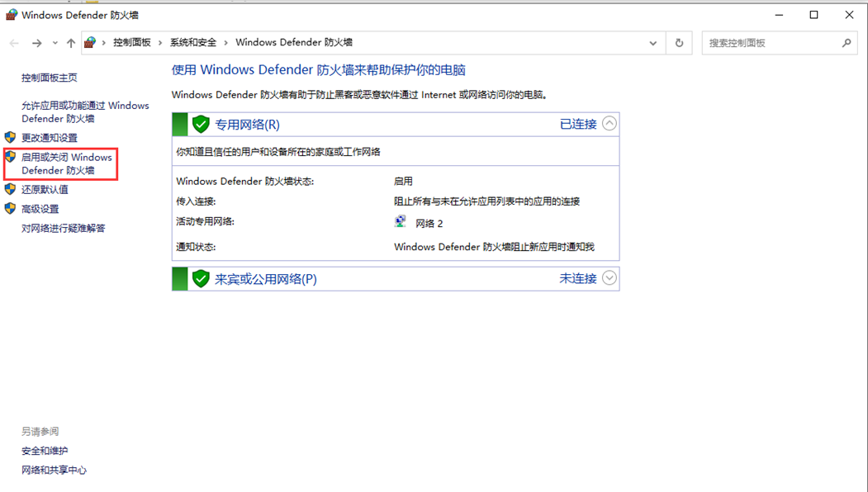Click the 传入连接 label
Viewport: 868px width, 492px height.
196,201
